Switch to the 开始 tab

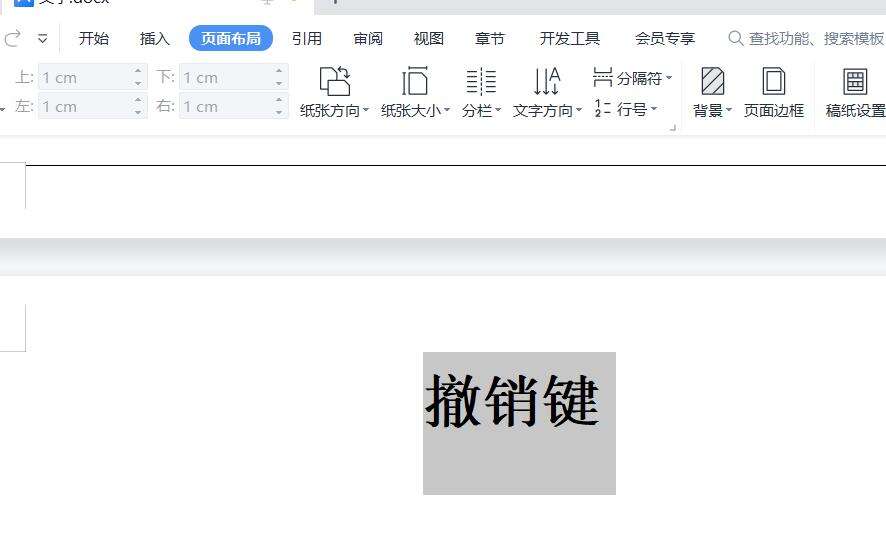(x=94, y=38)
